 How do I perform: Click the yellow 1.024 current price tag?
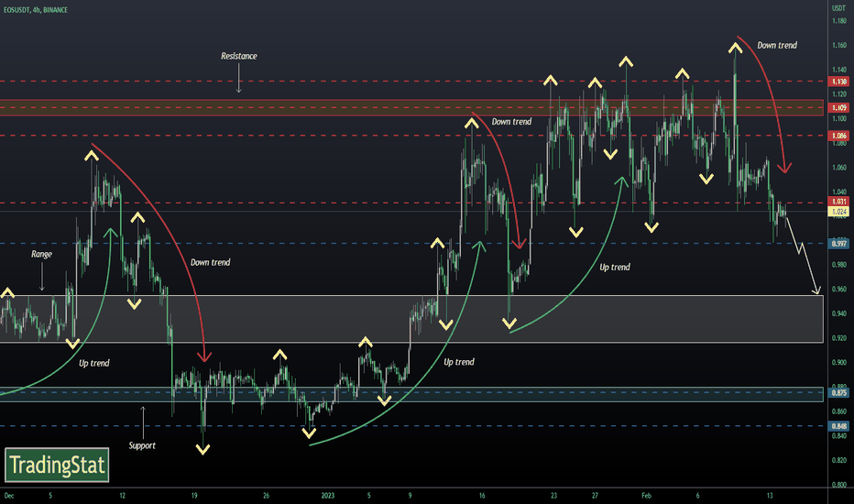(x=839, y=212)
